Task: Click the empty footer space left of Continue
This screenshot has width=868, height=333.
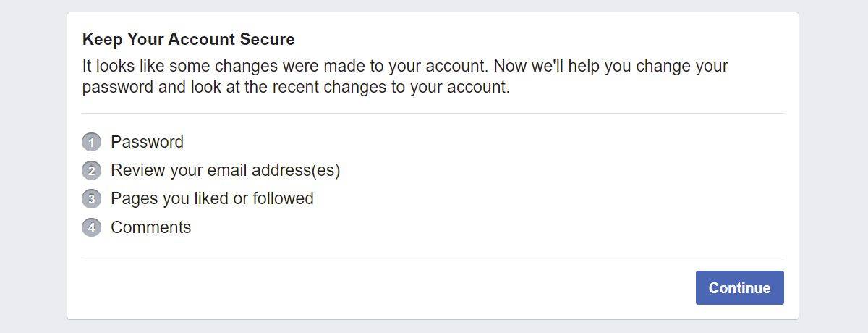Action: click(383, 288)
